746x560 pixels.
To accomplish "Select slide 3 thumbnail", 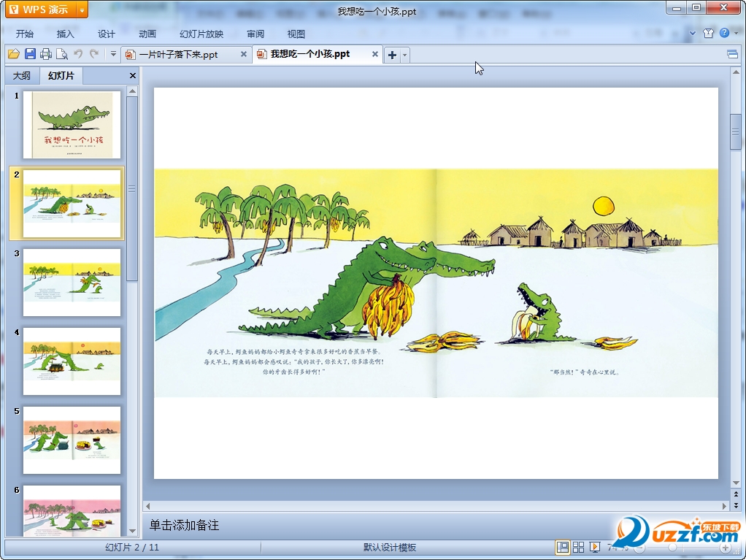I will pyautogui.click(x=72, y=283).
